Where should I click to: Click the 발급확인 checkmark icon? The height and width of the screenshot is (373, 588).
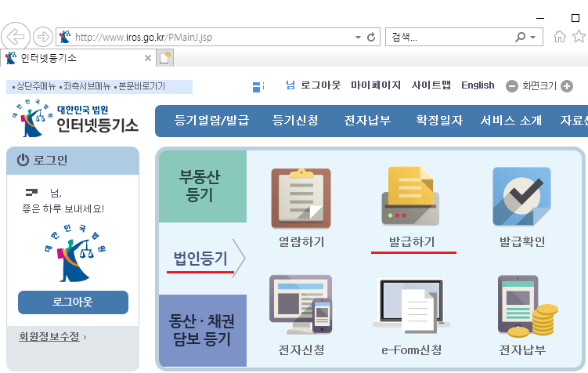click(x=521, y=197)
